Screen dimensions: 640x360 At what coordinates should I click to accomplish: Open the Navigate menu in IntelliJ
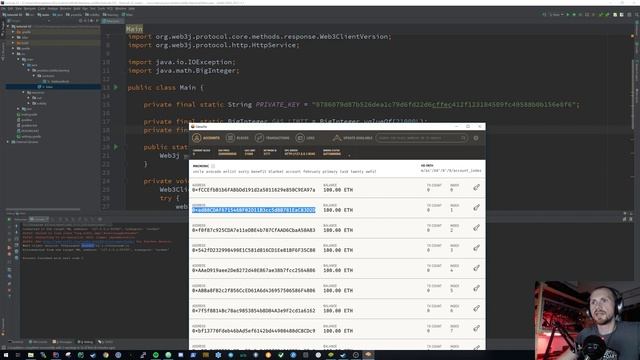click(x=30, y=9)
